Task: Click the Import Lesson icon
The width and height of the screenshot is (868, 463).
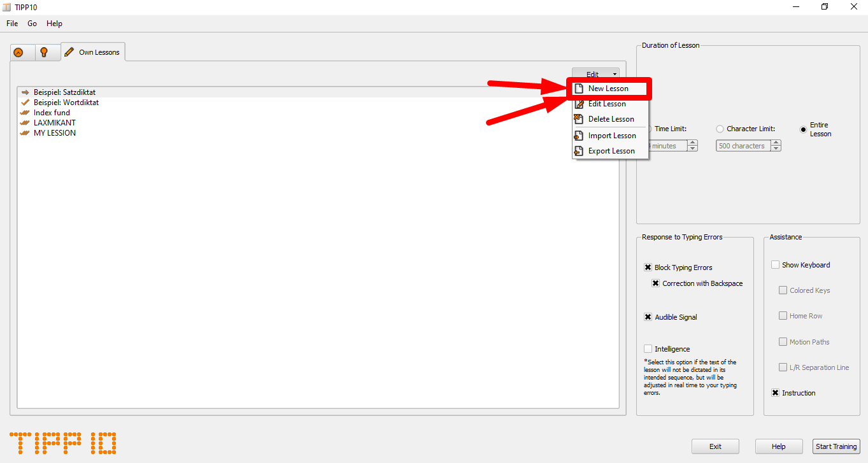Action: (579, 136)
